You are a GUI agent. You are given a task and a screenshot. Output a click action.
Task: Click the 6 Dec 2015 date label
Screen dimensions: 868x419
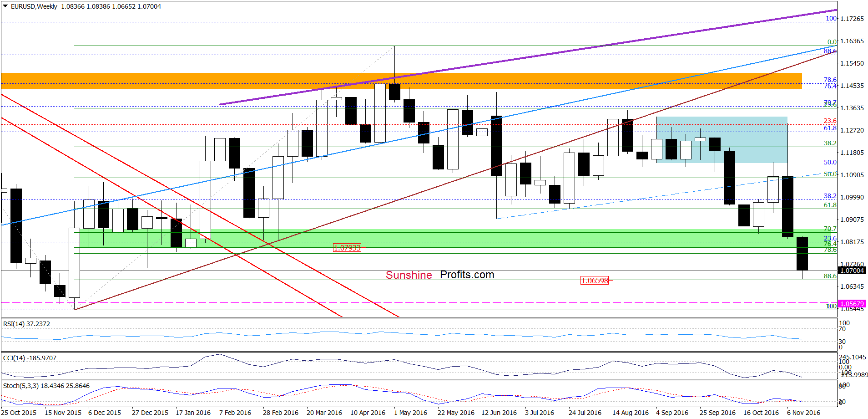pos(105,413)
